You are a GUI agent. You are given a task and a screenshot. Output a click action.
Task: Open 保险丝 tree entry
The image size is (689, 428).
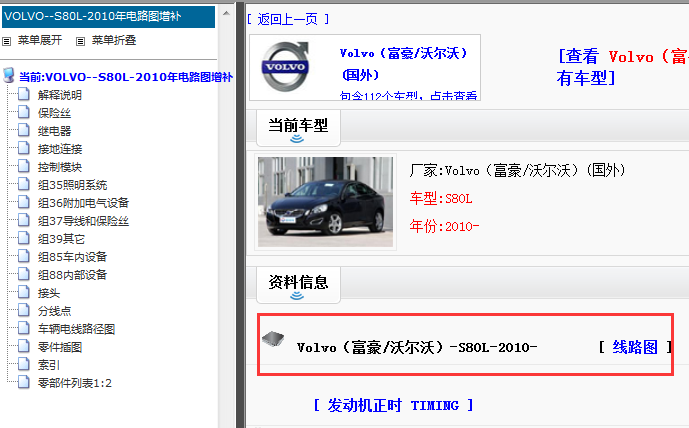point(54,113)
